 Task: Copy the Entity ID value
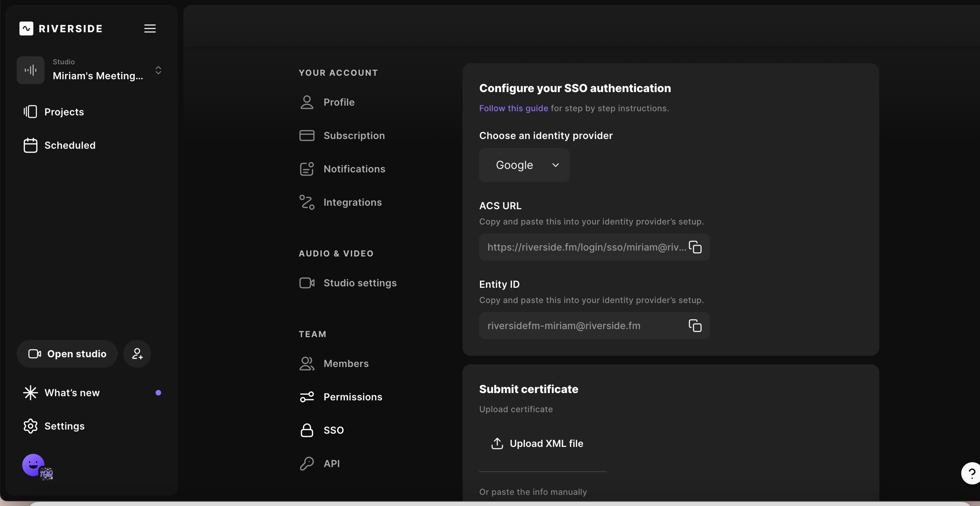[695, 326]
